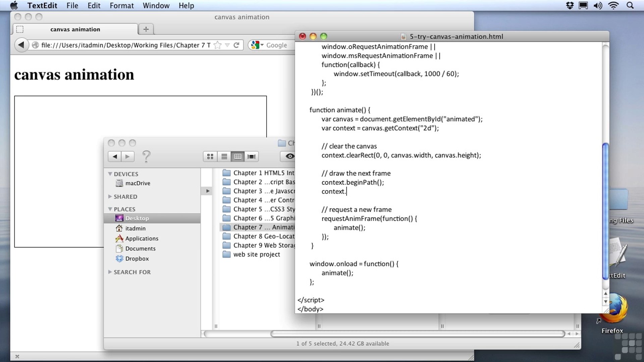
Task: Adjust volume from menu bar speaker icon
Action: click(x=598, y=6)
